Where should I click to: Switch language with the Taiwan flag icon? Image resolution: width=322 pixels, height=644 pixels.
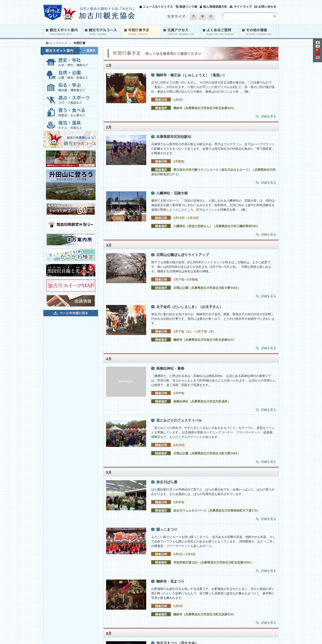pos(317,54)
